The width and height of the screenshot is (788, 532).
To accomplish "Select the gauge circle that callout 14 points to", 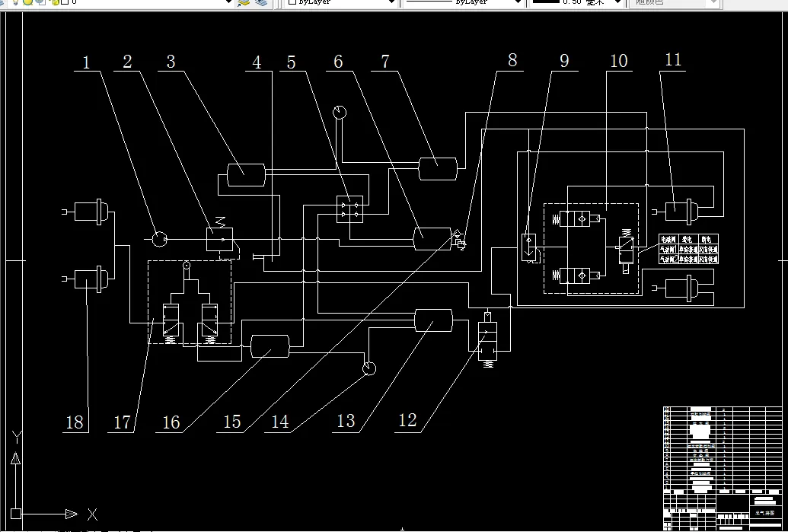I will click(x=368, y=368).
